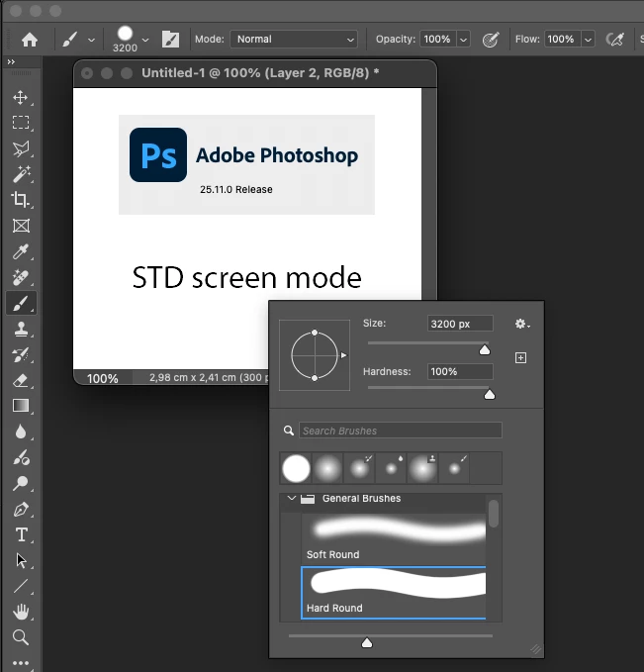Select the Move tool

coord(20,97)
